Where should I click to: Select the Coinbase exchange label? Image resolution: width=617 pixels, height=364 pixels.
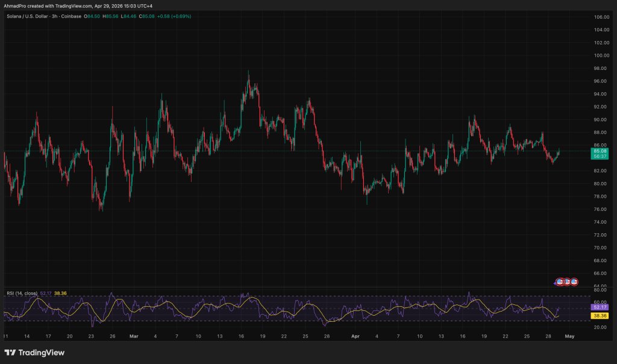[70, 16]
